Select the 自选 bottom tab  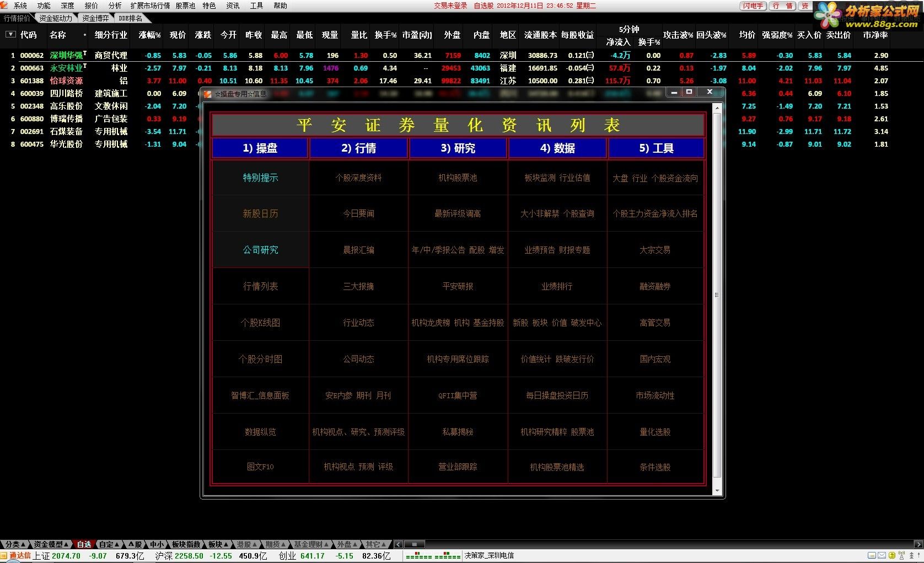[x=84, y=544]
